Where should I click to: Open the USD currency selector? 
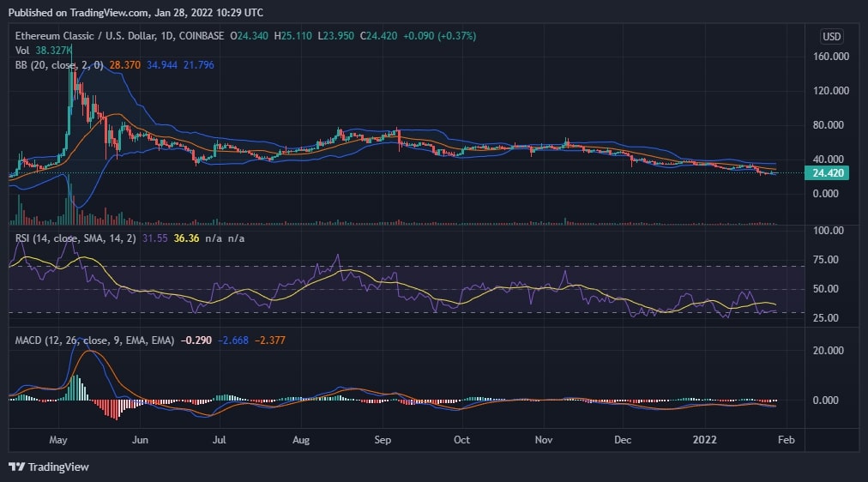click(831, 36)
